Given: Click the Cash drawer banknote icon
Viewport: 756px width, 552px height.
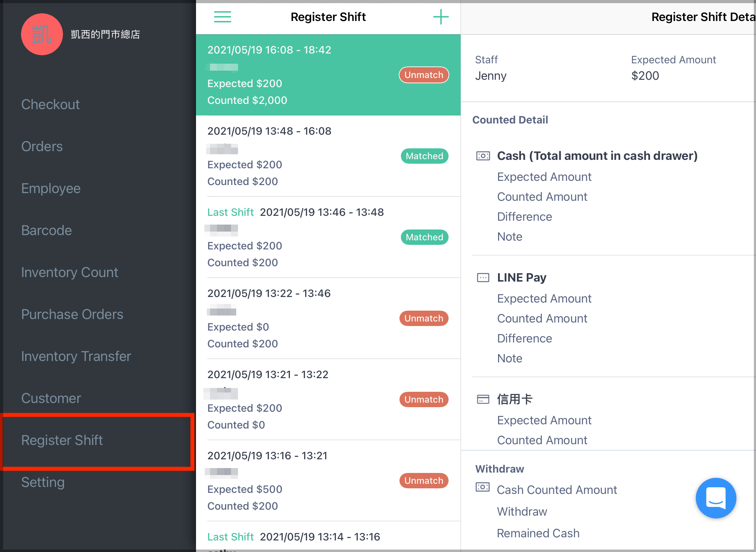Looking at the screenshot, I should [483, 156].
